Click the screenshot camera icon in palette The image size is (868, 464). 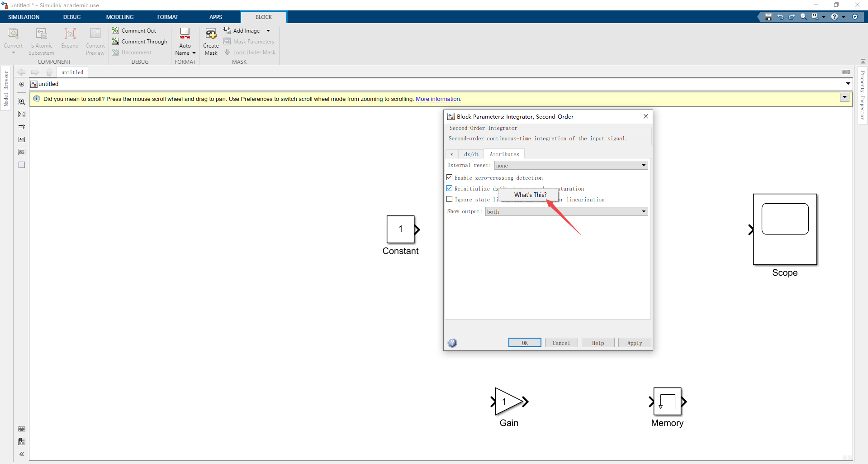22,429
